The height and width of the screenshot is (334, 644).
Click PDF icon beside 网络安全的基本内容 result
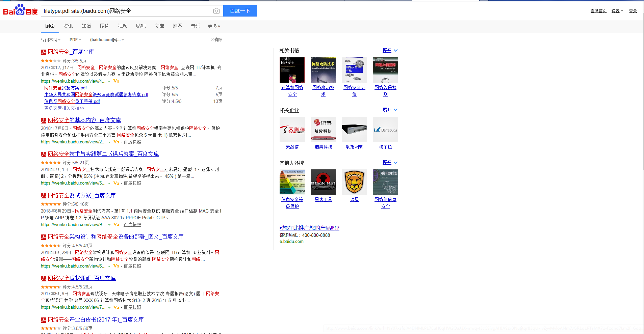point(44,120)
